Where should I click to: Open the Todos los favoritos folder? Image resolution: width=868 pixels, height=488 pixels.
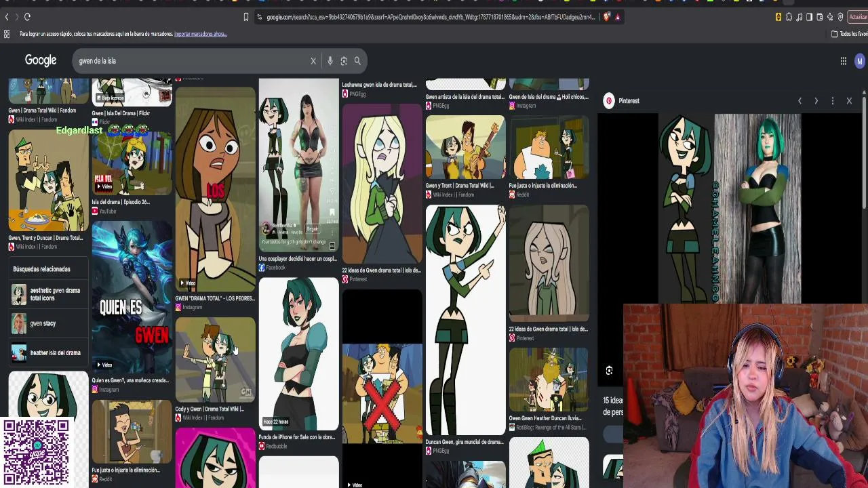(850, 34)
